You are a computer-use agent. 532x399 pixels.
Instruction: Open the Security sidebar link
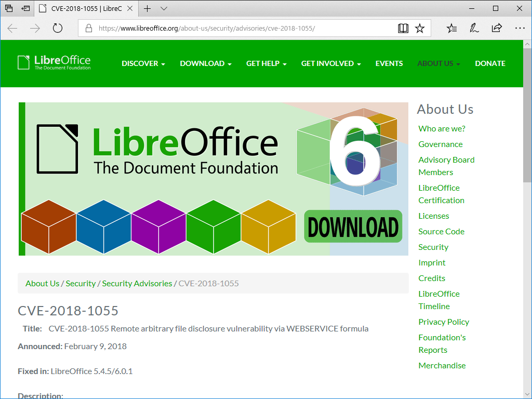click(x=433, y=247)
